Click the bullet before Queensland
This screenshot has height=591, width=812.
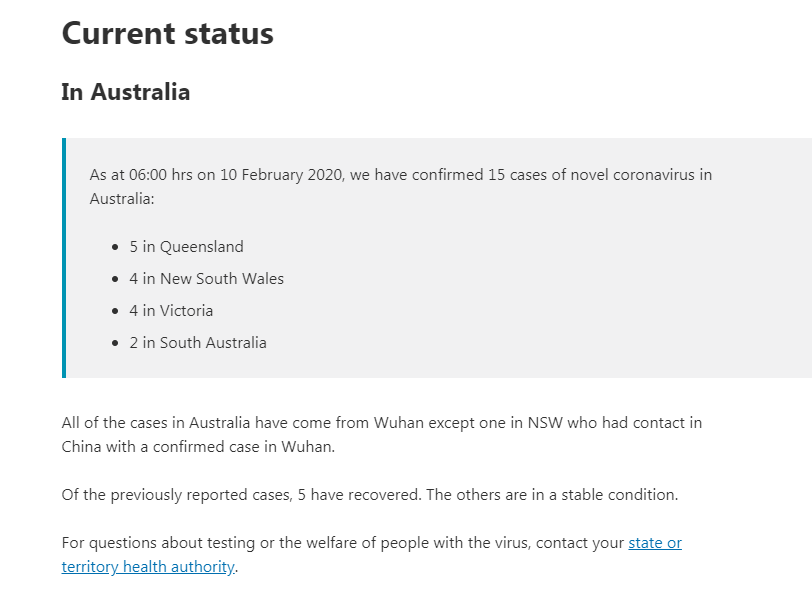(115, 247)
